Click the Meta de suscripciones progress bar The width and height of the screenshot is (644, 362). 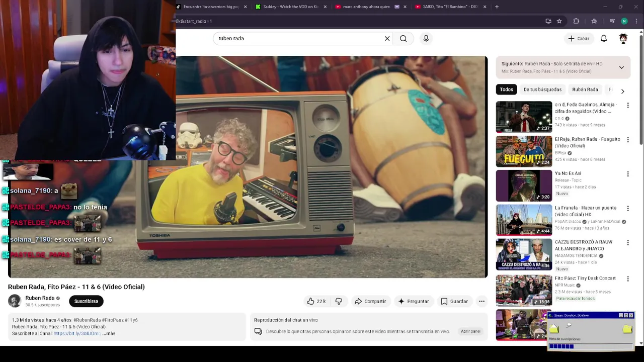[x=591, y=346]
